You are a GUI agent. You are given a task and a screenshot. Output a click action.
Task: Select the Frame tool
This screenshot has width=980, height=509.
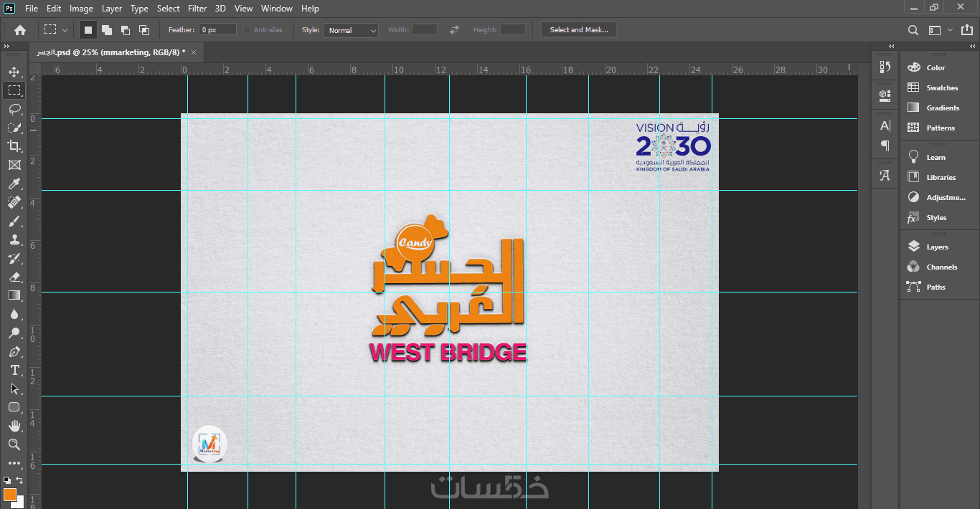[14, 165]
